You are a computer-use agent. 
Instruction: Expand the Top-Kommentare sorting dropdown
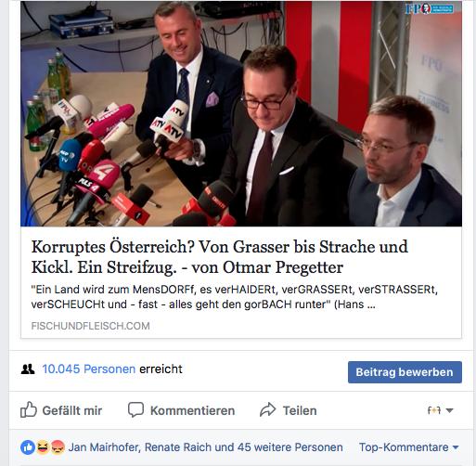coord(408,447)
